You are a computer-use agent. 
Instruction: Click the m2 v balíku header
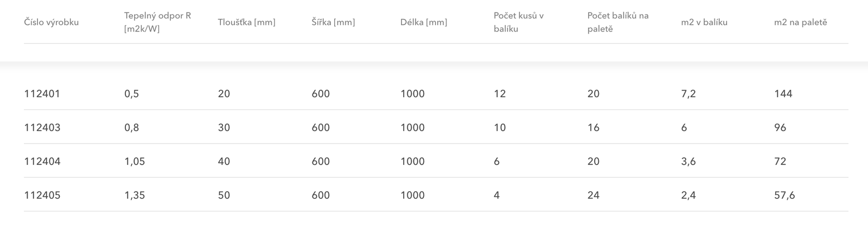(704, 22)
